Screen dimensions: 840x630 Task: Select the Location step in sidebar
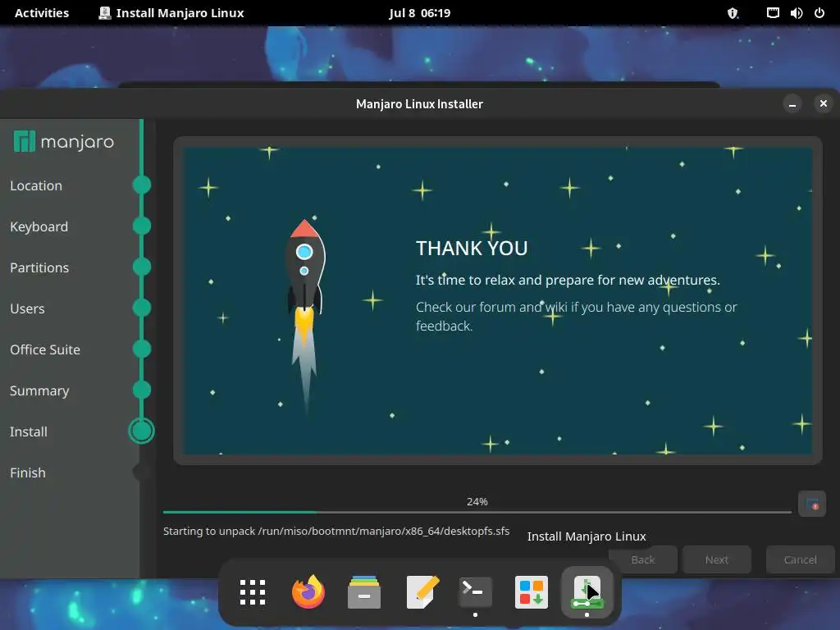(36, 186)
